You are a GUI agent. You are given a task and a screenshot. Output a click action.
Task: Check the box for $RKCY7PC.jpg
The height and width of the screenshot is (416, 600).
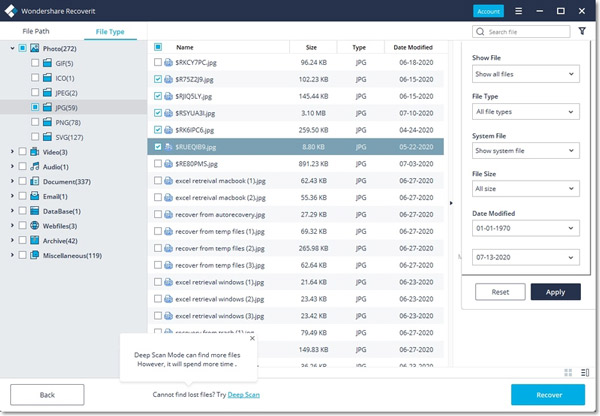pos(158,62)
